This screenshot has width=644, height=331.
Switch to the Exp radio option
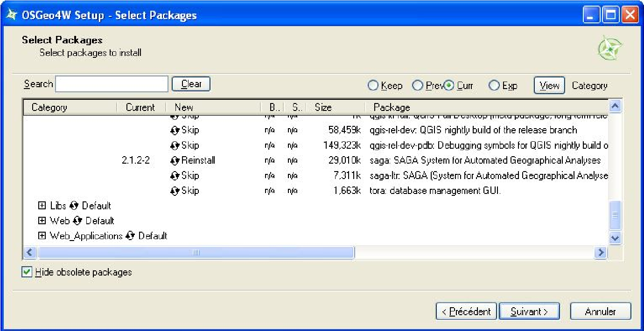(x=493, y=86)
